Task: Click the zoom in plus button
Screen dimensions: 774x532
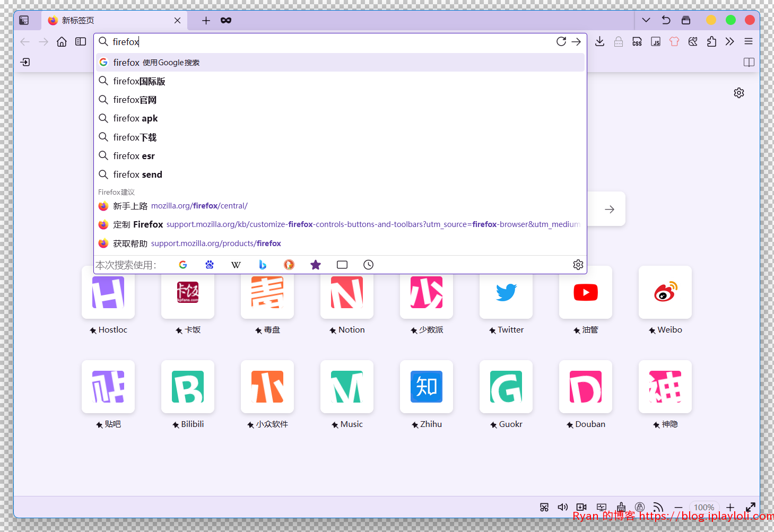Action: click(730, 508)
